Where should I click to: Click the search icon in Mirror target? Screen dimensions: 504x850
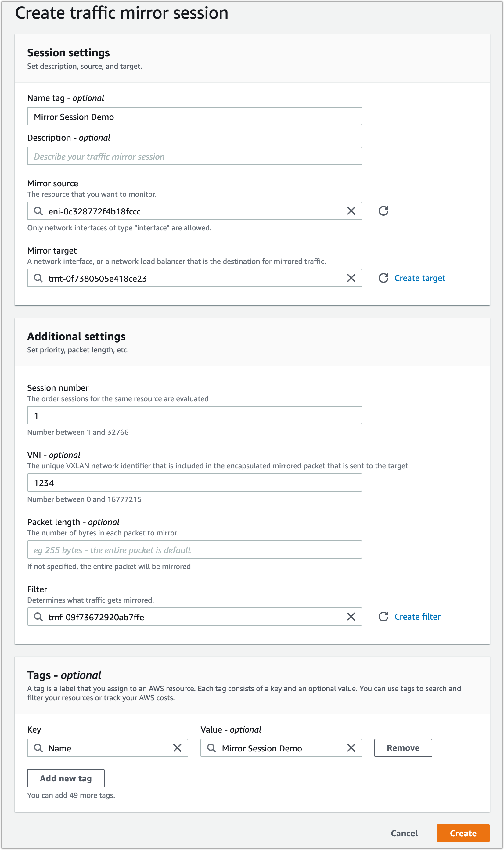(x=38, y=278)
